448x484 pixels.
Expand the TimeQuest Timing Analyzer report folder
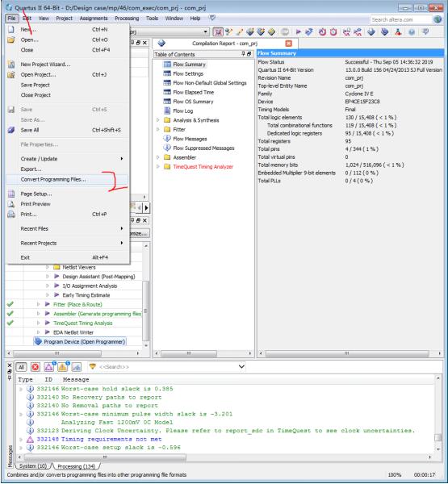(x=158, y=166)
